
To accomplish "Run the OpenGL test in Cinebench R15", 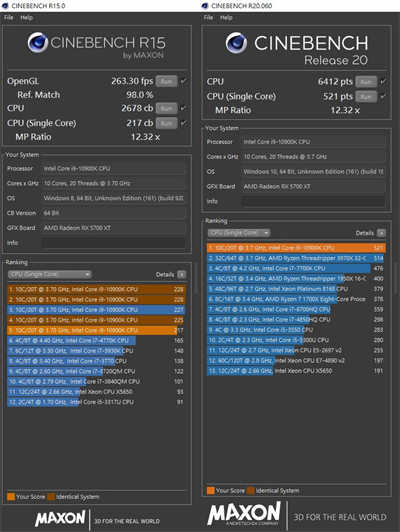I will tap(167, 81).
